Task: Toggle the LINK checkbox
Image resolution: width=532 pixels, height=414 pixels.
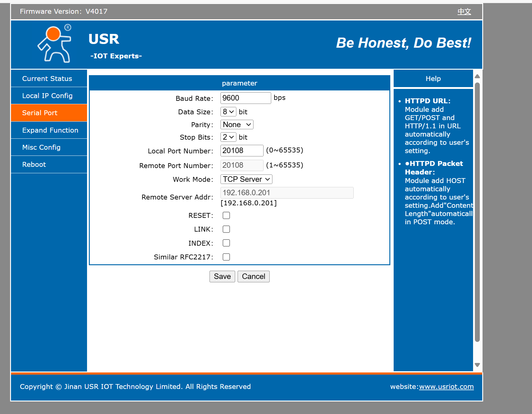Action: pos(226,229)
